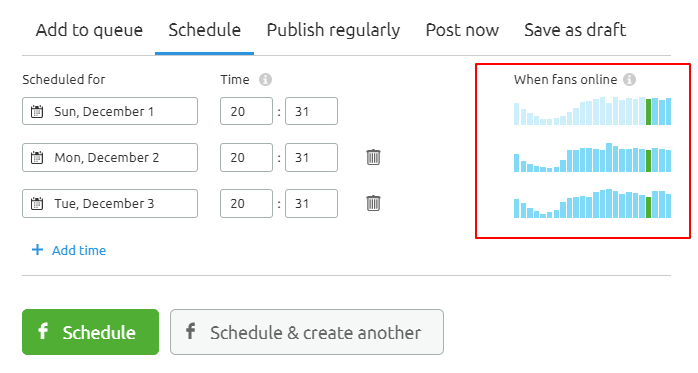Open the Mon, December 2 date picker
Screen dimensions: 698x373
pos(110,158)
